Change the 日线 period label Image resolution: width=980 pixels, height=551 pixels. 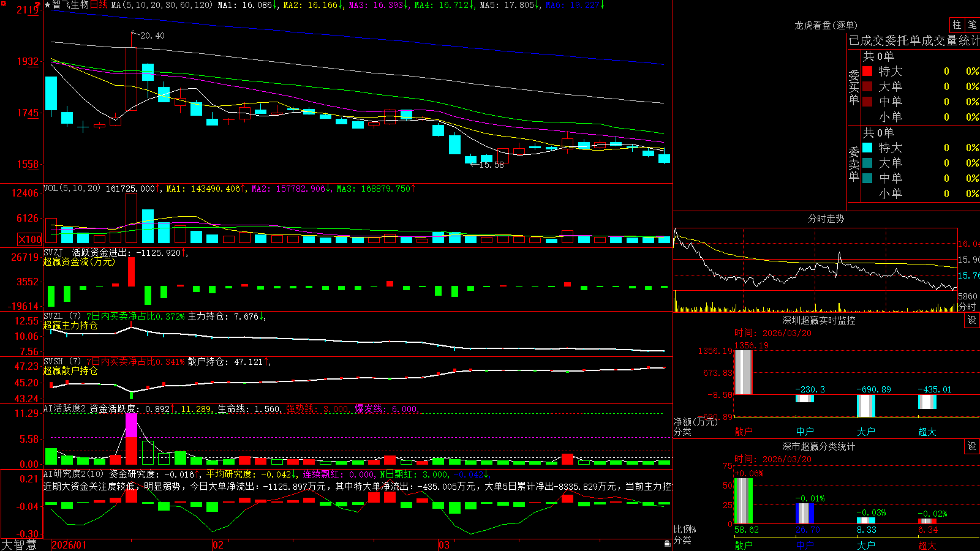click(x=99, y=5)
